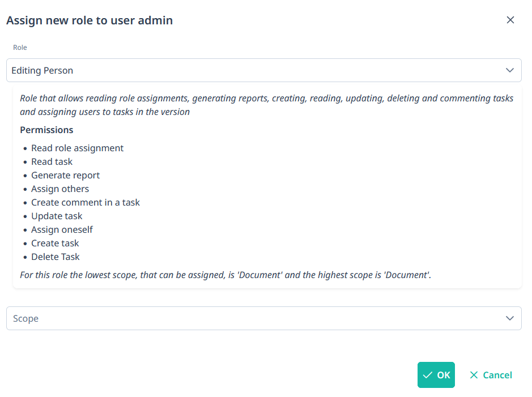532x397 pixels.
Task: Click the X icon beside Cancel
Action: [474, 375]
